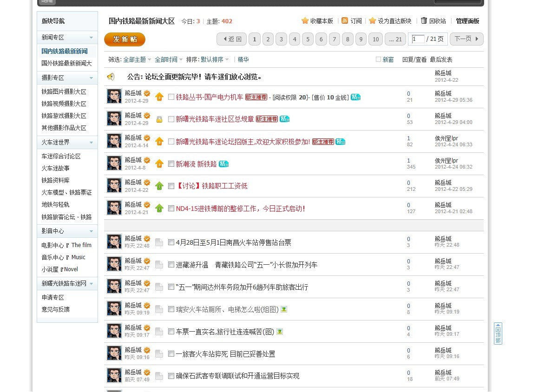Go to page 5 in pagination
This screenshot has height=392, width=545.
[308, 39]
